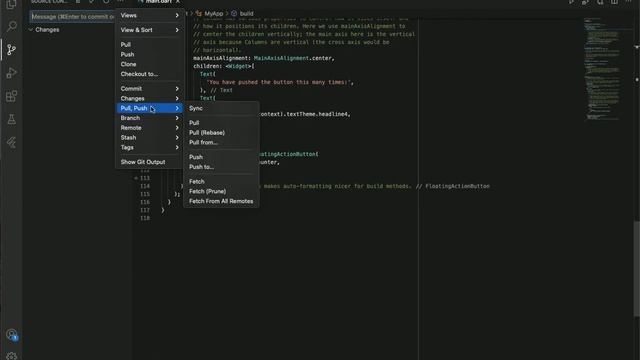Expand the Commit submenu arrow

(x=177, y=89)
